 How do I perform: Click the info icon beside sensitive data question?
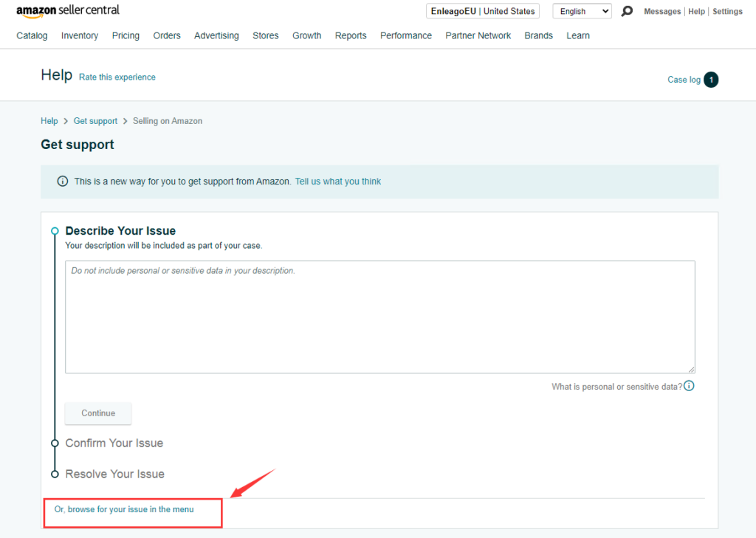click(689, 386)
